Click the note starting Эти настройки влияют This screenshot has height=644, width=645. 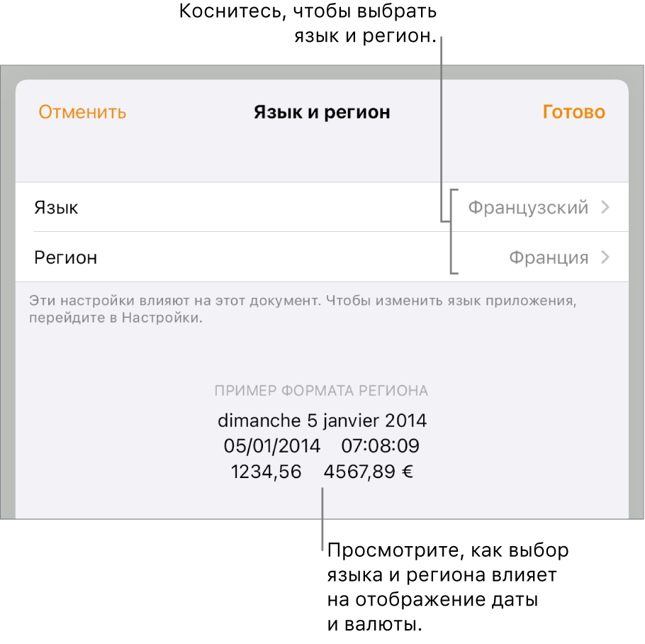click(303, 309)
